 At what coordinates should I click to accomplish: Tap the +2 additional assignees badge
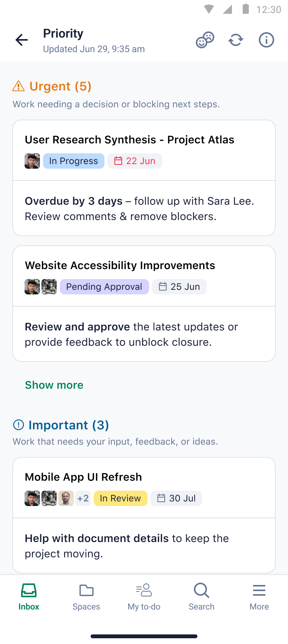click(83, 498)
